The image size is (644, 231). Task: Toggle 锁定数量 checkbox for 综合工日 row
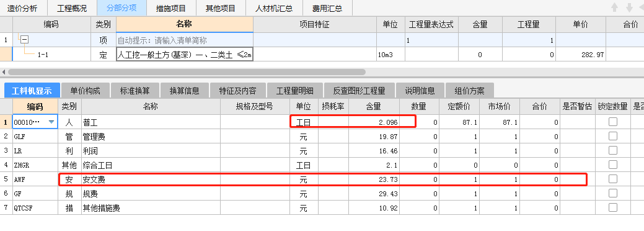613,165
